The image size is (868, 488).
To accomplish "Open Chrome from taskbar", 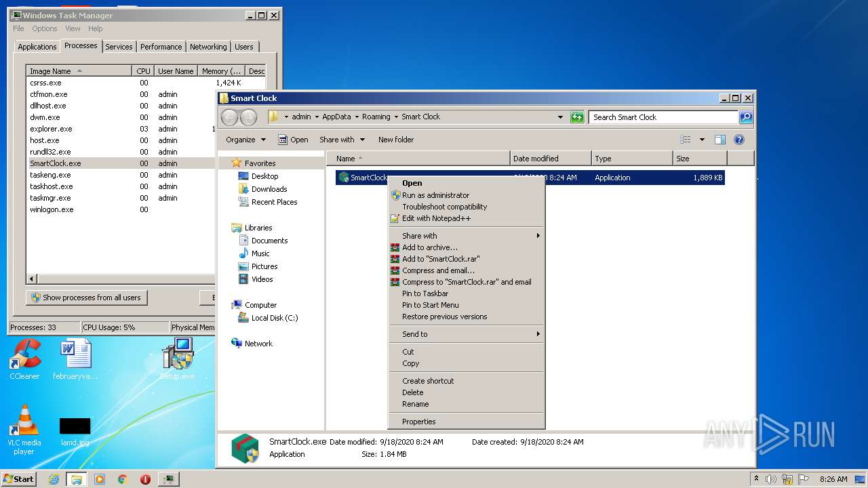I will [x=122, y=479].
